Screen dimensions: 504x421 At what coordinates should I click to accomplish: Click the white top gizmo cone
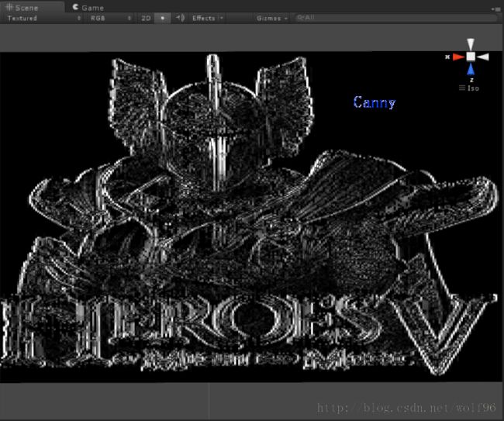[471, 44]
